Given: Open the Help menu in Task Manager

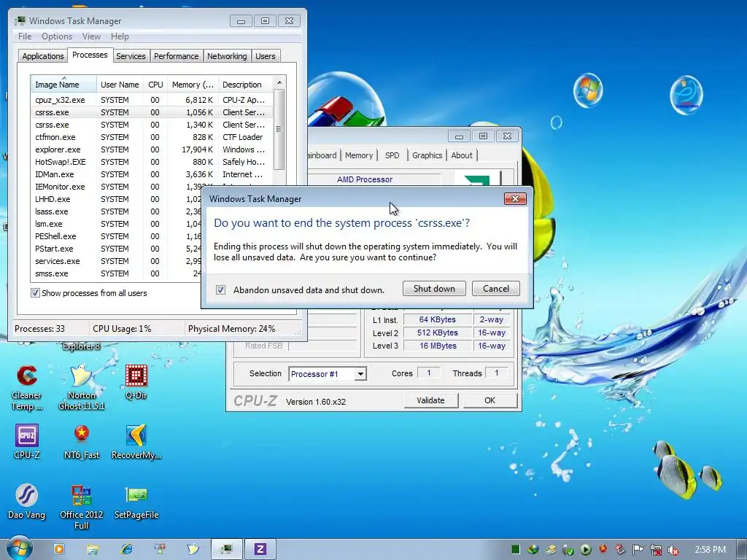Looking at the screenshot, I should point(120,36).
